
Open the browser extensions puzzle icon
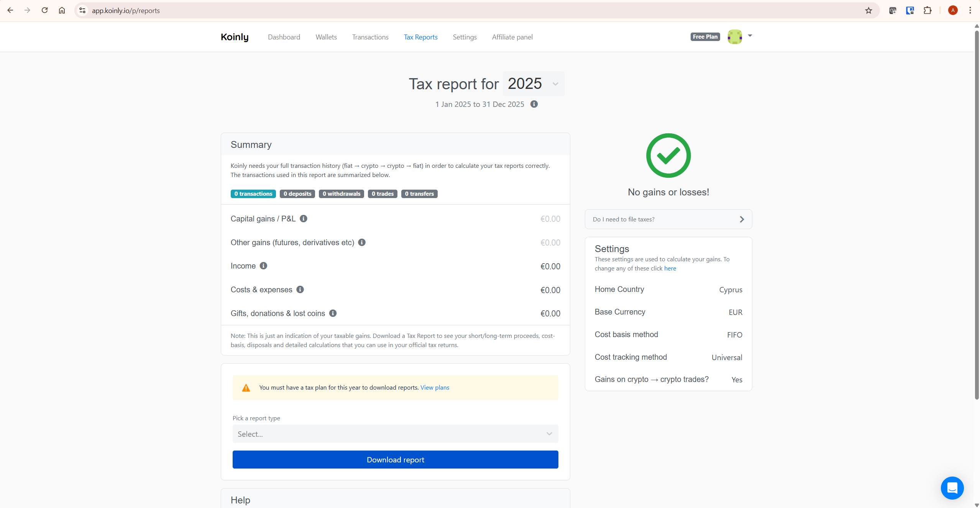click(x=927, y=10)
